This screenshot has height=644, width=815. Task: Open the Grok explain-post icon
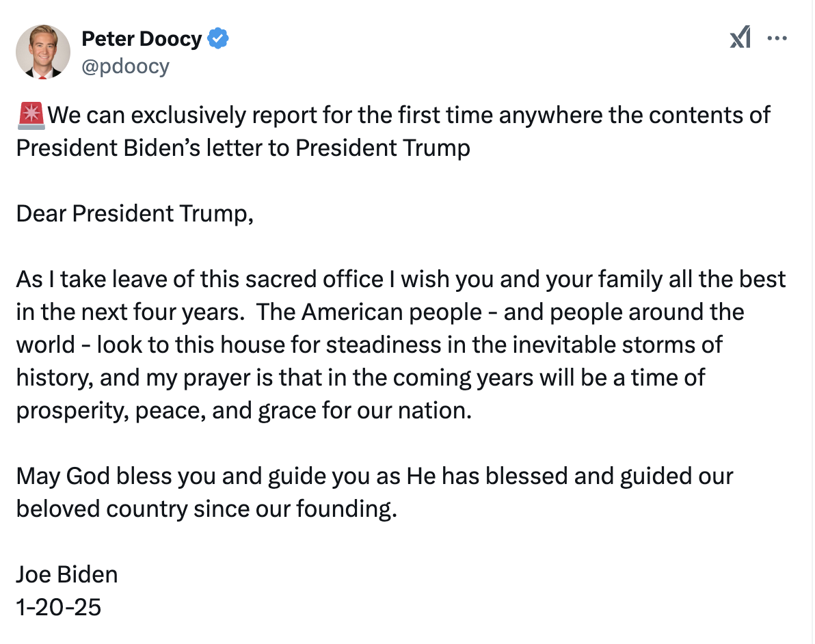click(740, 38)
